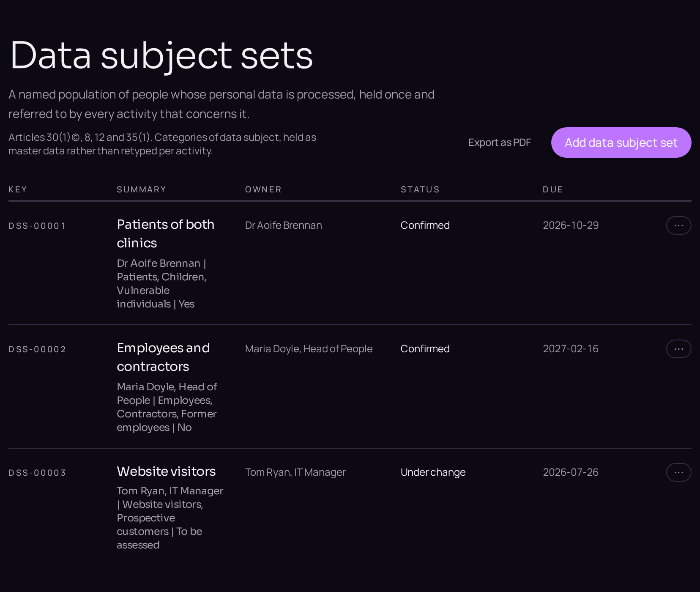Open the more-actions menu for DSS-00003
The height and width of the screenshot is (592, 700).
(678, 472)
